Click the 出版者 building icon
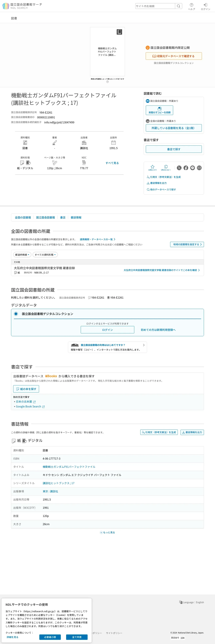 coord(84,142)
